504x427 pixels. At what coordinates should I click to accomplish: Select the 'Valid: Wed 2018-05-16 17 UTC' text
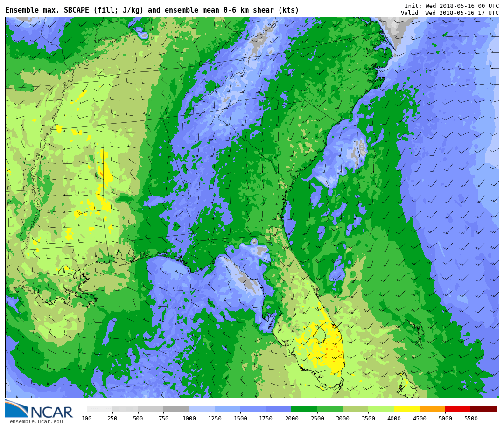(x=450, y=13)
